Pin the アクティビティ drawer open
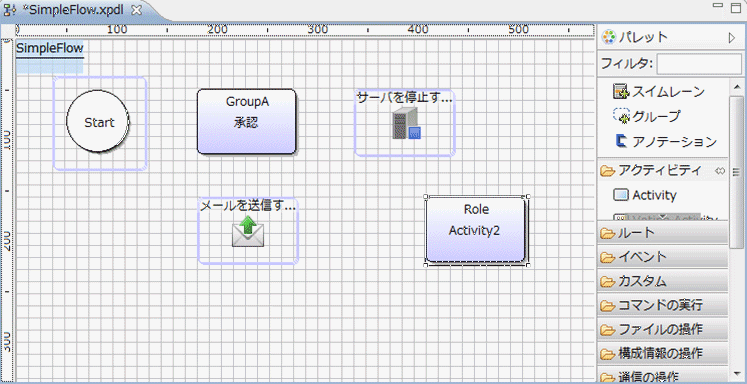The image size is (747, 384). [720, 171]
